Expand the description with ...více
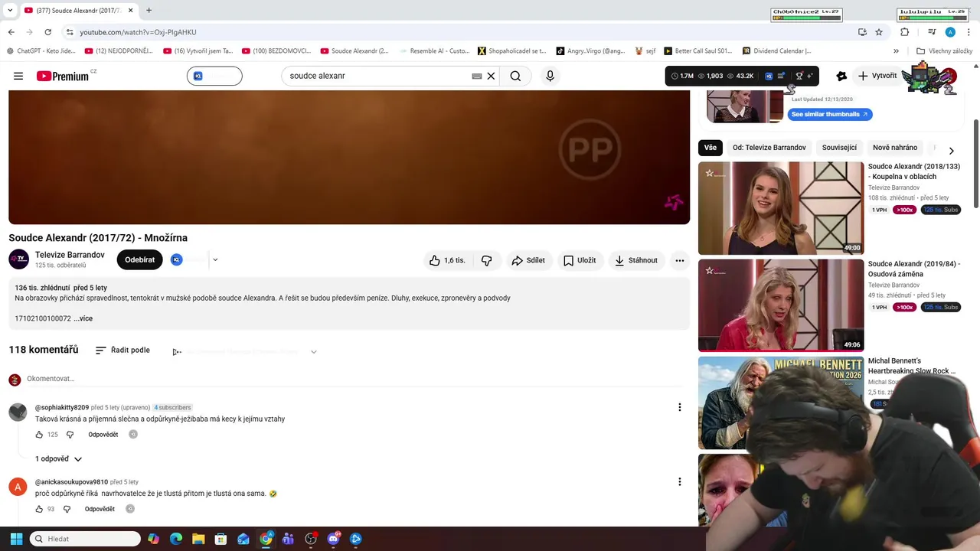This screenshot has width=980, height=551. pyautogui.click(x=83, y=318)
